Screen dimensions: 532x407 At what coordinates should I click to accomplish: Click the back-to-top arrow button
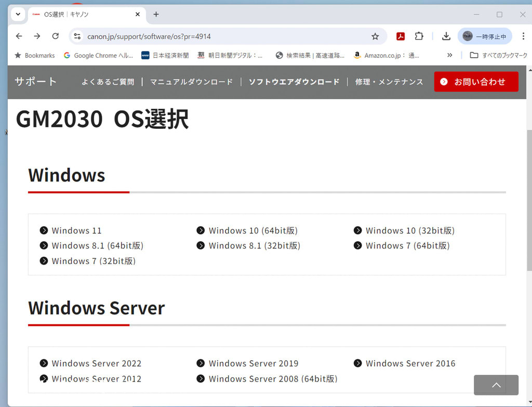(x=496, y=385)
